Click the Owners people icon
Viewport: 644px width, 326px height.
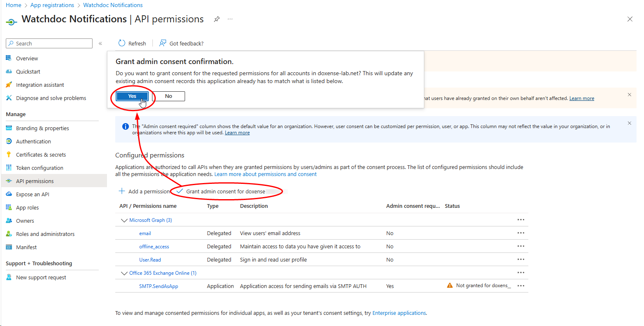click(x=9, y=221)
